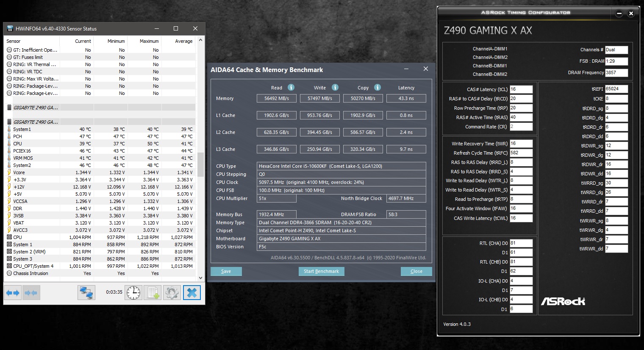This screenshot has width=644, height=350.
Task: Click the Save button in AIDA64
Action: click(226, 271)
